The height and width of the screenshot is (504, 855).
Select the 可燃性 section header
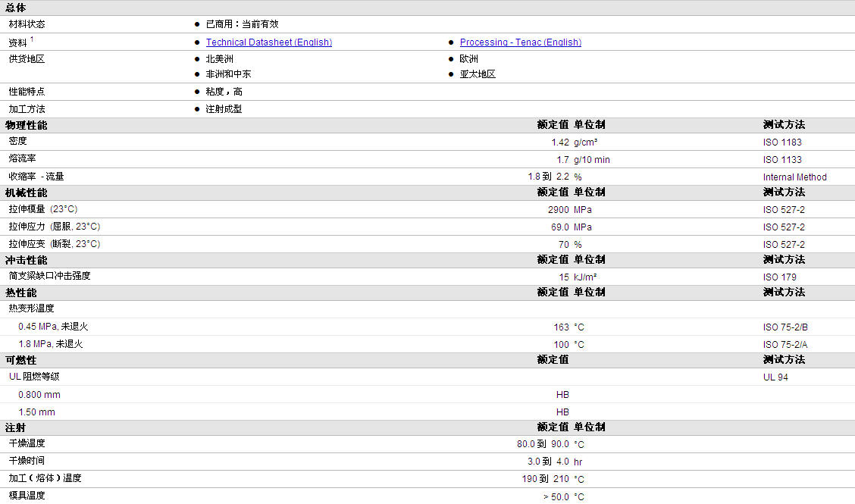20,361
